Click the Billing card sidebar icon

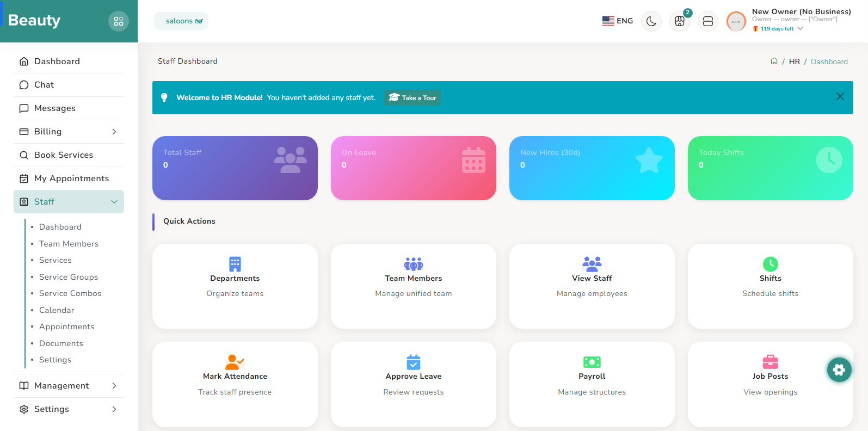24,132
